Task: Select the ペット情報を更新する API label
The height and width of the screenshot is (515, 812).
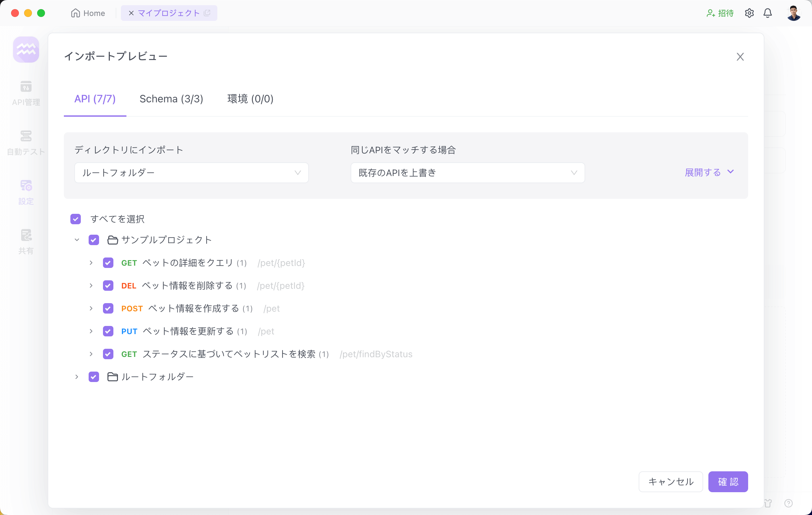Action: pyautogui.click(x=188, y=331)
